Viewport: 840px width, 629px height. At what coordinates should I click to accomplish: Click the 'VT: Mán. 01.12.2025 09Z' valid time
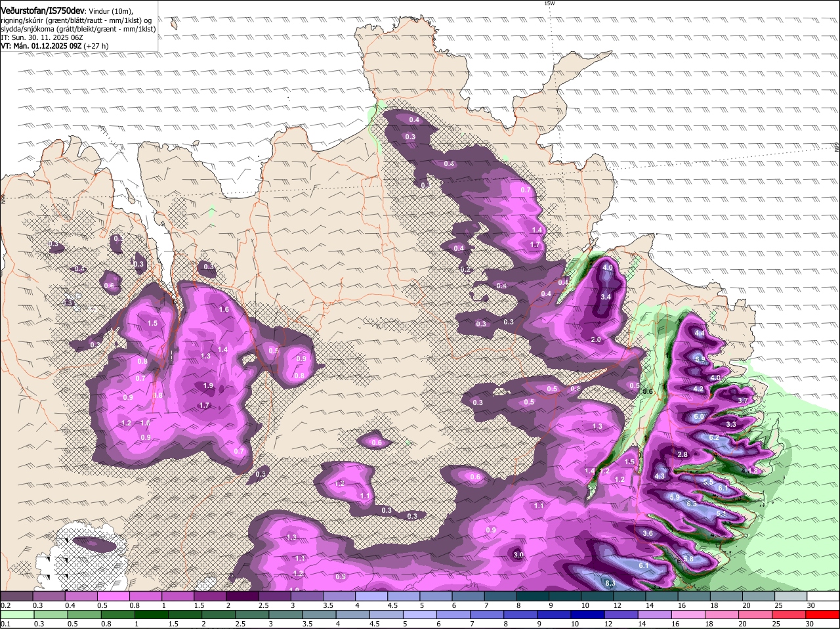click(x=41, y=46)
